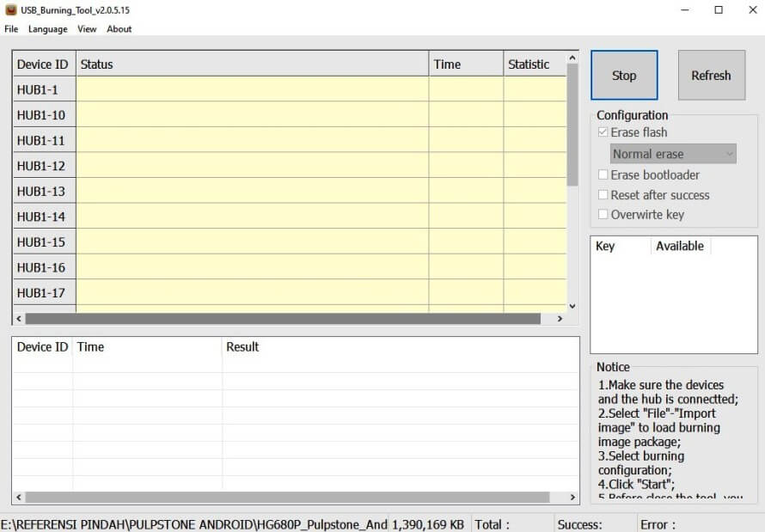765x532 pixels.
Task: Select the HUB1-17 device row
Action: (x=43, y=292)
